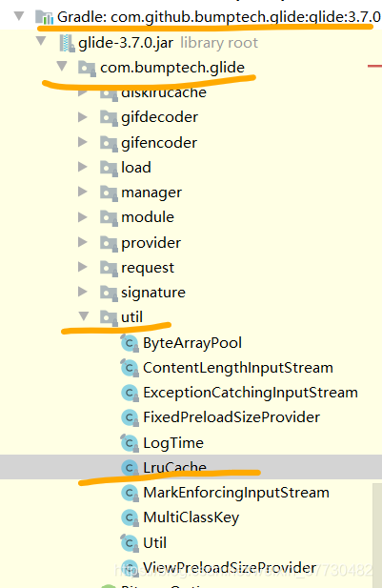Open the FixedPreloadSizeProvider class
This screenshot has height=588, width=382.
point(231,417)
